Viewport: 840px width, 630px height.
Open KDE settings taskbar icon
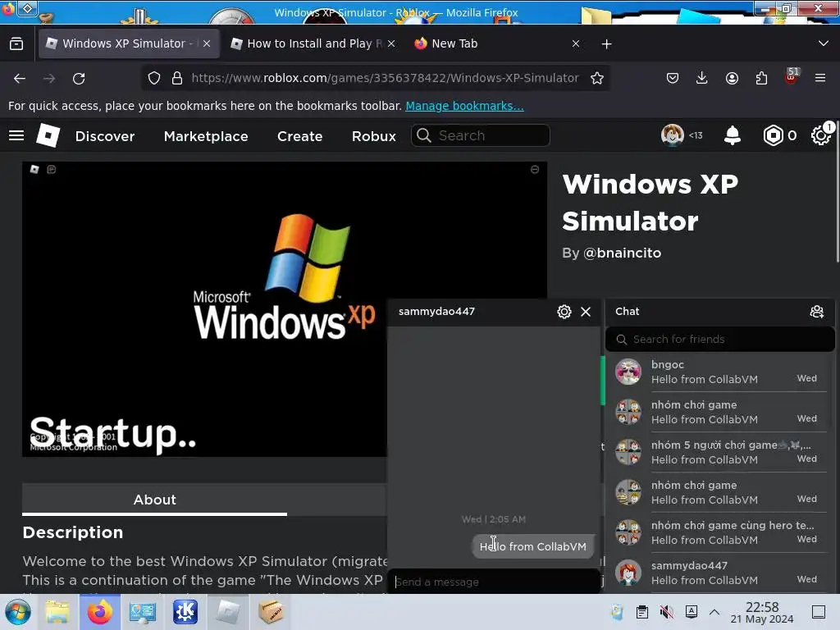(x=185, y=612)
